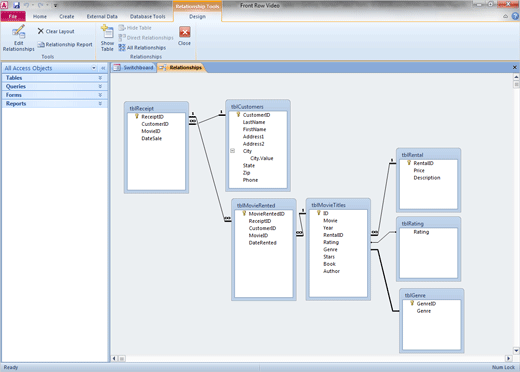
Task: Click the Author field in tblMovieTitles
Action: [x=331, y=271]
